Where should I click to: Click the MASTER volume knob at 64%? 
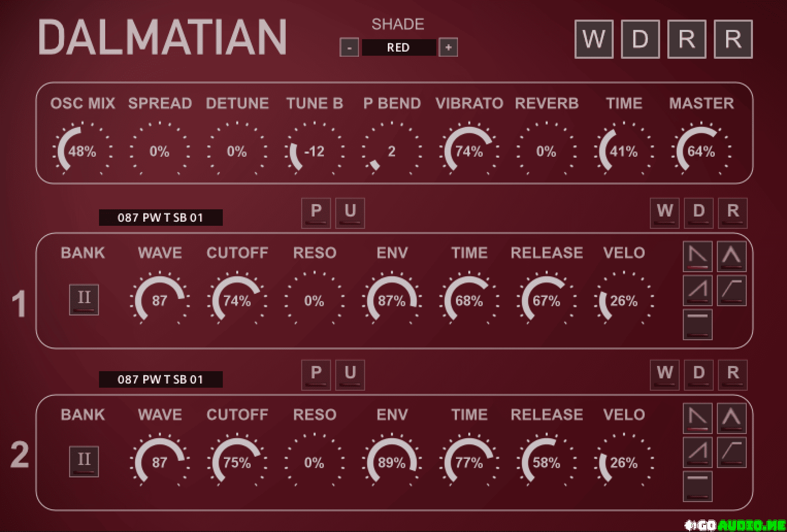point(701,151)
